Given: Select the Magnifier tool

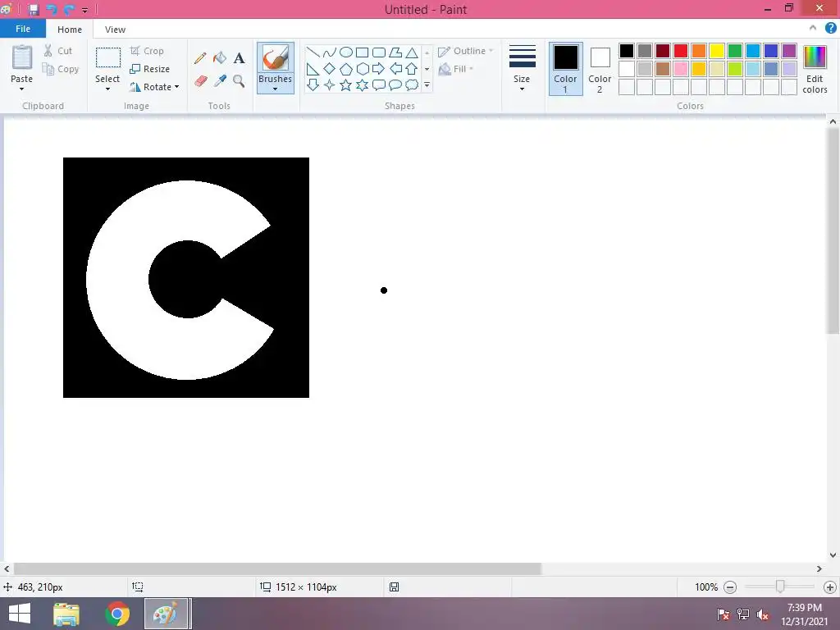Looking at the screenshot, I should [239, 81].
